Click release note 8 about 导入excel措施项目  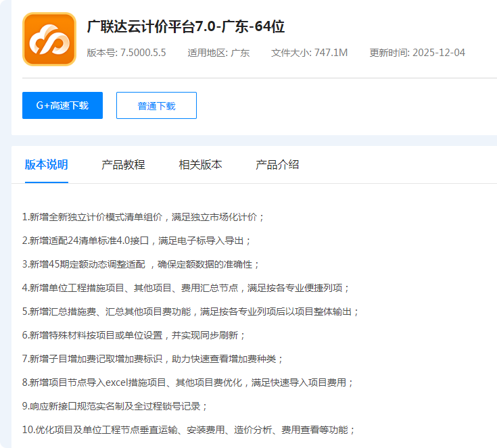pos(188,382)
